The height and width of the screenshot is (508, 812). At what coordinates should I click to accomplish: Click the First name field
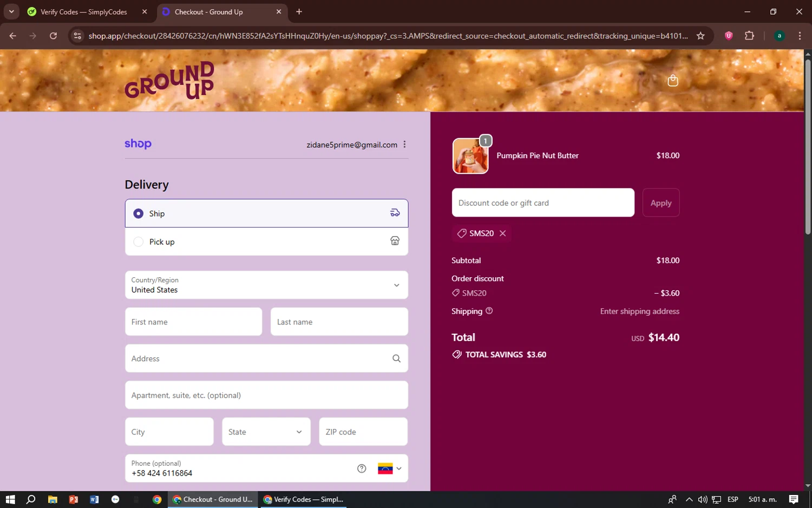[x=193, y=322]
